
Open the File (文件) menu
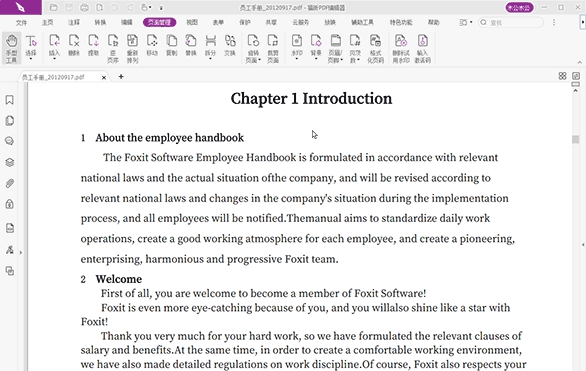pos(21,22)
